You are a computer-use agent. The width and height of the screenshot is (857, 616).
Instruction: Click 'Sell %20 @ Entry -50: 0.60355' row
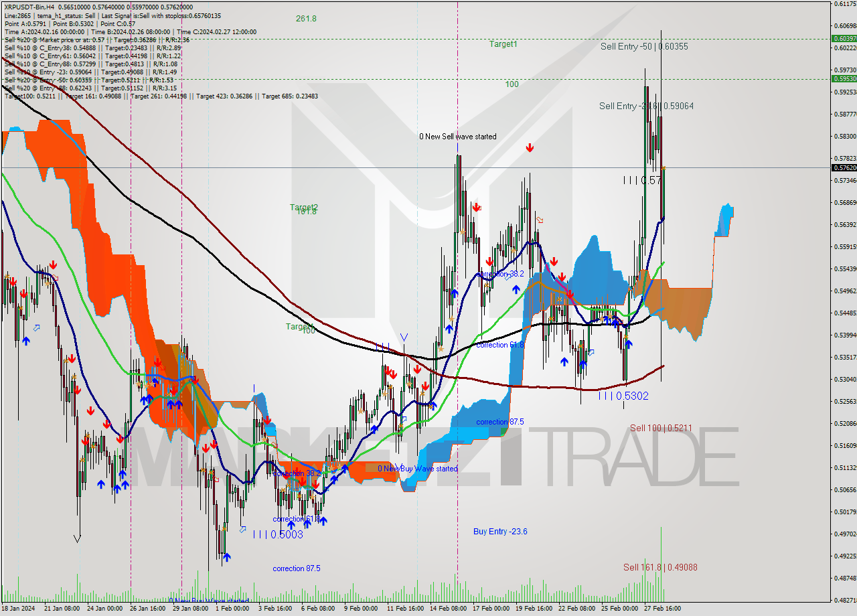click(x=89, y=80)
